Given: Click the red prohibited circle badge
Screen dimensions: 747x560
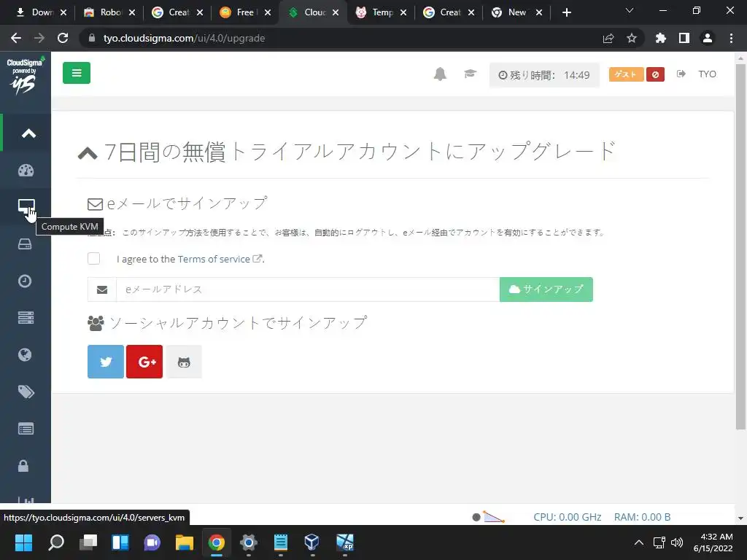Looking at the screenshot, I should pos(656,74).
